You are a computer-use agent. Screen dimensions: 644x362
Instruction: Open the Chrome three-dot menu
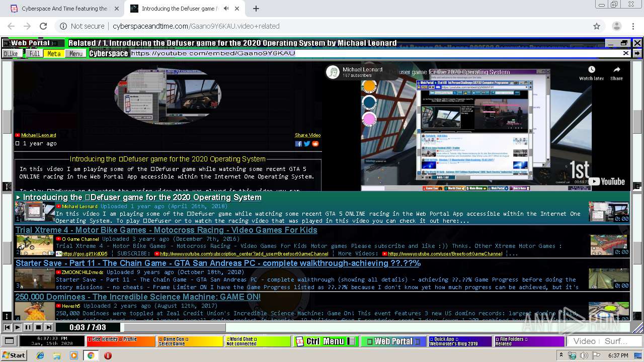pos(633,26)
